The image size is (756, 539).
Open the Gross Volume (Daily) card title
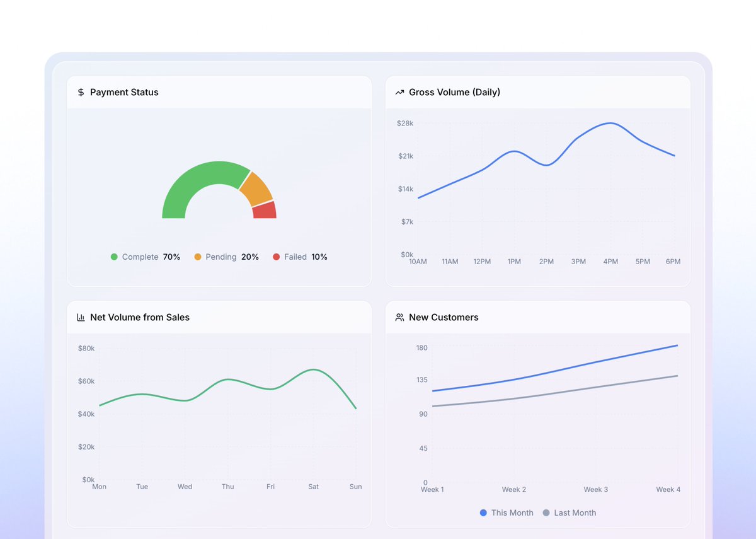click(x=454, y=93)
